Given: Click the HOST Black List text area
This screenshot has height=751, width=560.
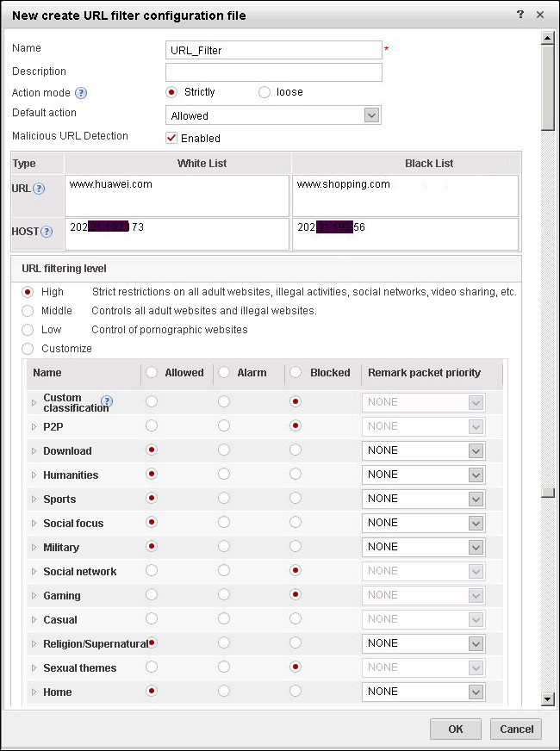Looking at the screenshot, I should pyautogui.click(x=405, y=234).
